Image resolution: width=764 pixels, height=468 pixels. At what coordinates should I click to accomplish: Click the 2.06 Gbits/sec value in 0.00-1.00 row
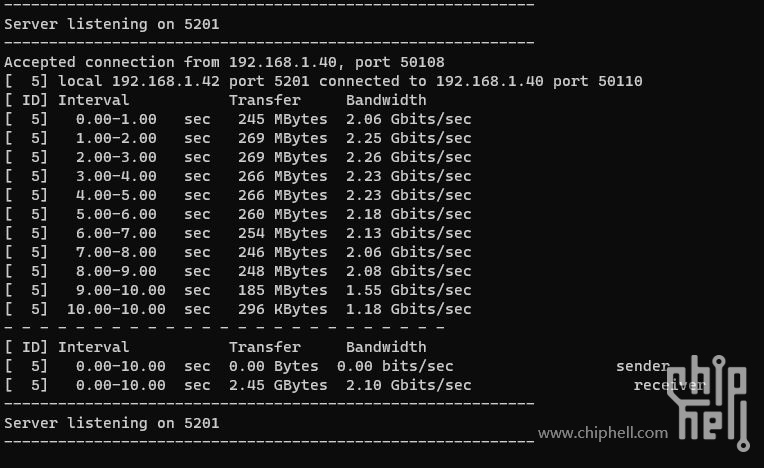coord(408,119)
